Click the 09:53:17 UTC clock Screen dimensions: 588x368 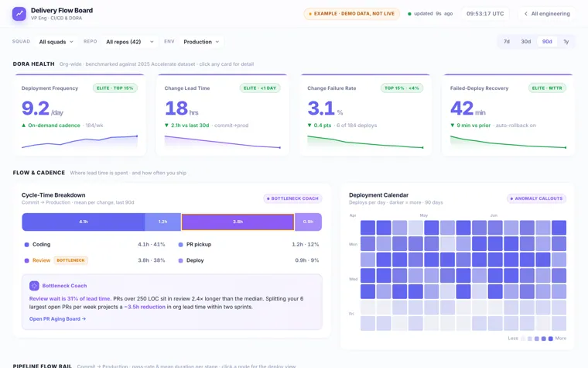[x=485, y=14]
